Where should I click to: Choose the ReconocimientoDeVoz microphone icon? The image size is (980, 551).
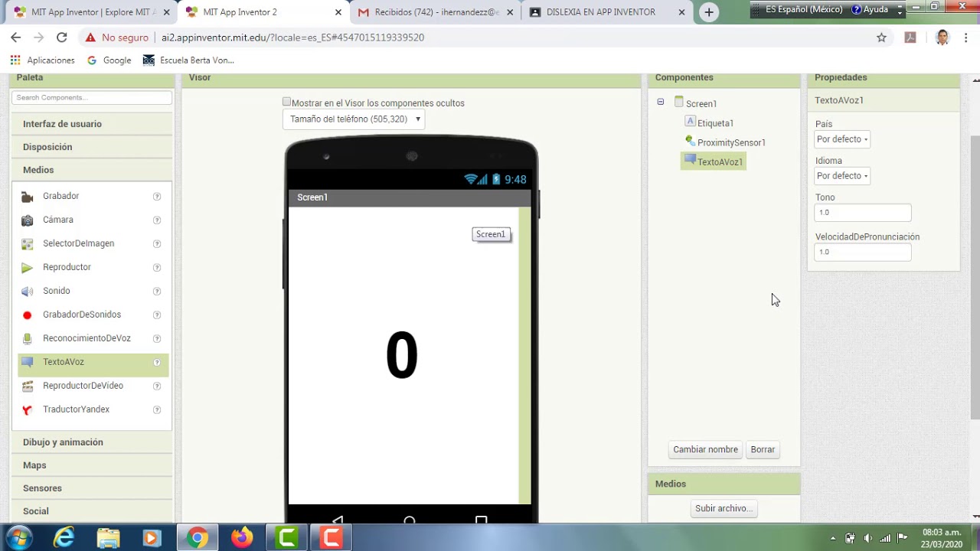click(x=28, y=339)
